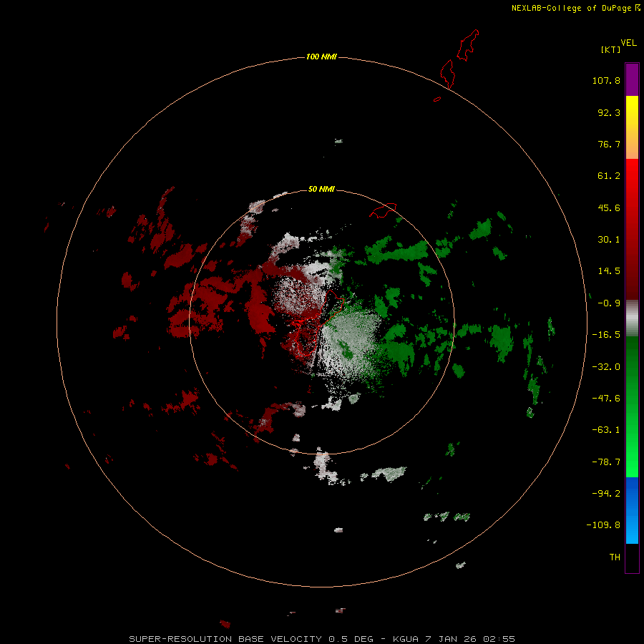Click the Super-Resolution Base Velocity caption
The width and height of the screenshot is (644, 644).
[322, 639]
